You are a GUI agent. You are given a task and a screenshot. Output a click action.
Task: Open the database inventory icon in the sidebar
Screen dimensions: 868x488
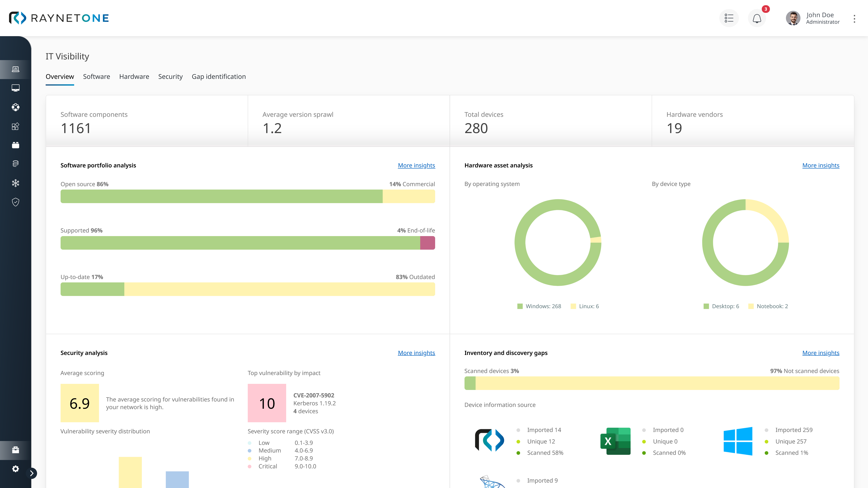click(15, 164)
